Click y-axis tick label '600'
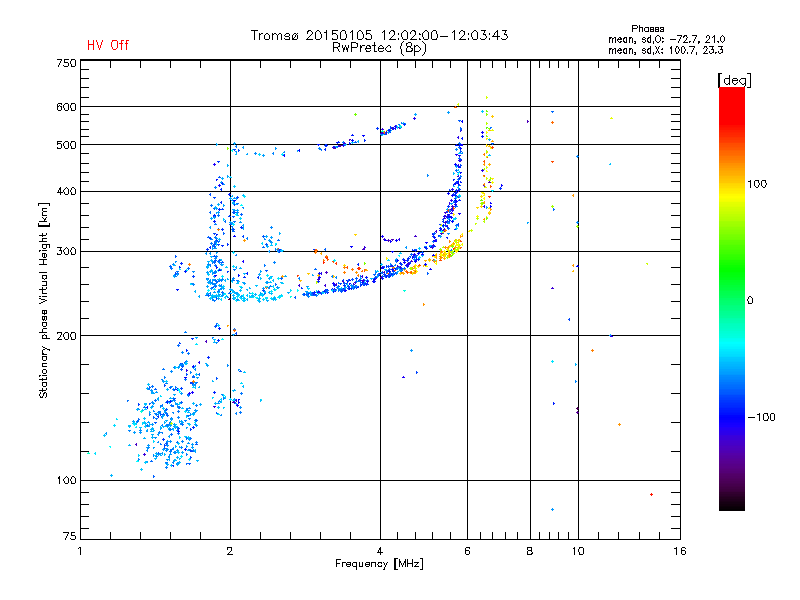Screen dimensions: 800x600 coord(66,107)
